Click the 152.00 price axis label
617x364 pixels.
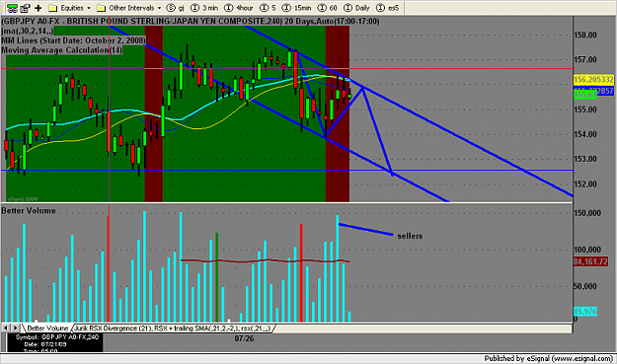pos(585,183)
